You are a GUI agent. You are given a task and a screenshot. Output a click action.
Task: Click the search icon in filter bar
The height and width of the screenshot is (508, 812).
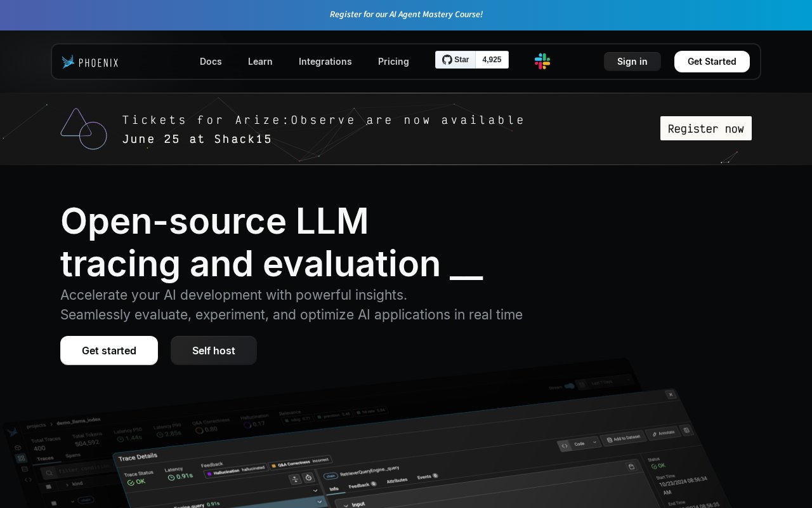coord(49,472)
